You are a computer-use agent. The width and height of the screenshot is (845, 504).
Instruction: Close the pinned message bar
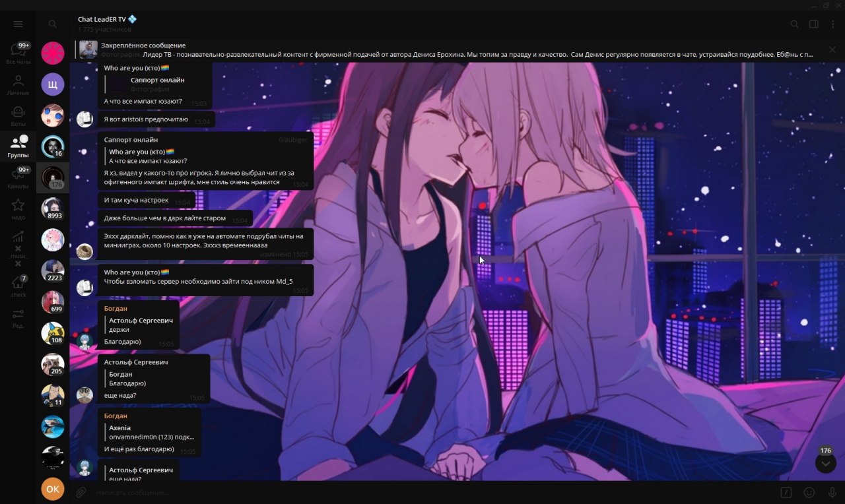[832, 50]
